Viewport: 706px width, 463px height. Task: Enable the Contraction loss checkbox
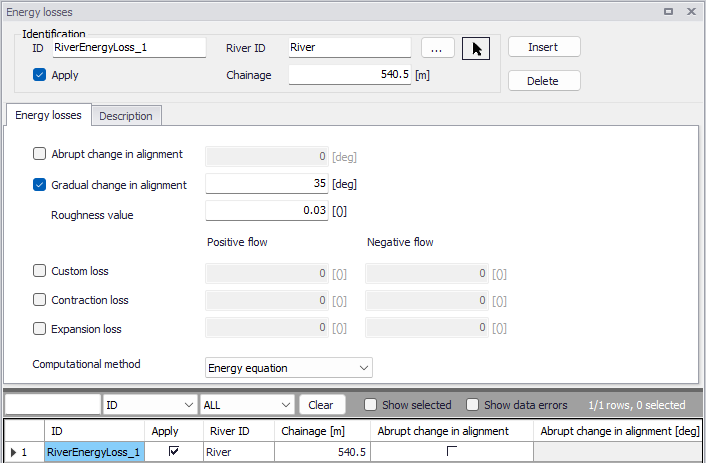39,300
